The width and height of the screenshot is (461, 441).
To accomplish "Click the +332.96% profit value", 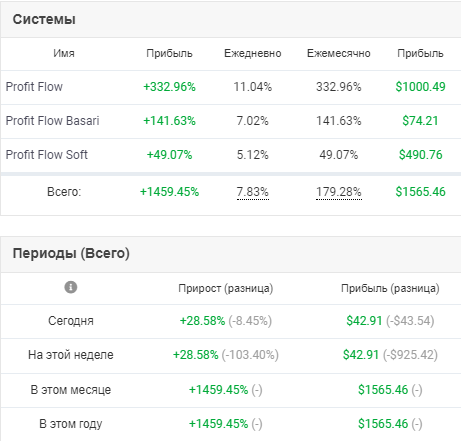I will coord(169,87).
